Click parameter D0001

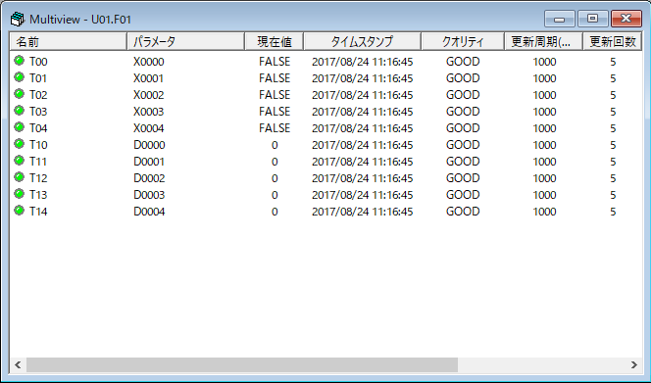click(x=149, y=161)
